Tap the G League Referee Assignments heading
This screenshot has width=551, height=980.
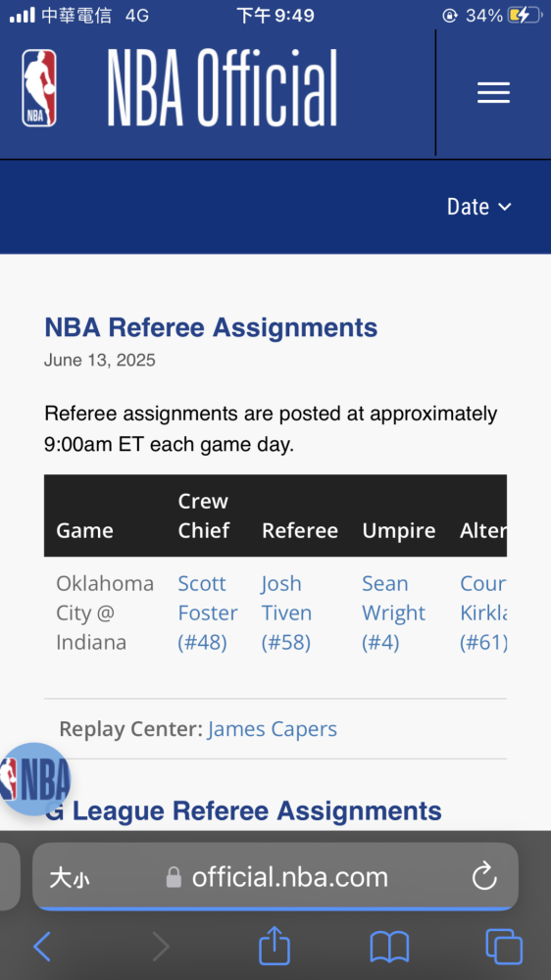(243, 810)
